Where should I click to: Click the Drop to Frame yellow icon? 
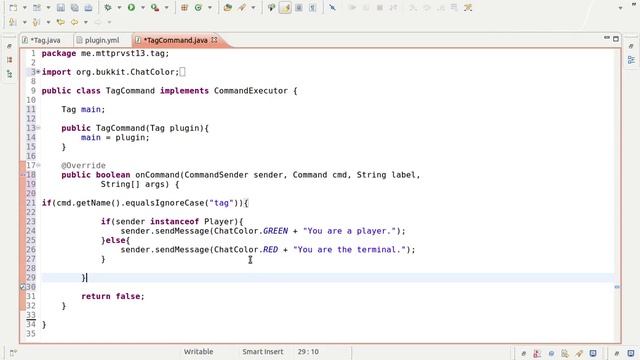pos(468,7)
